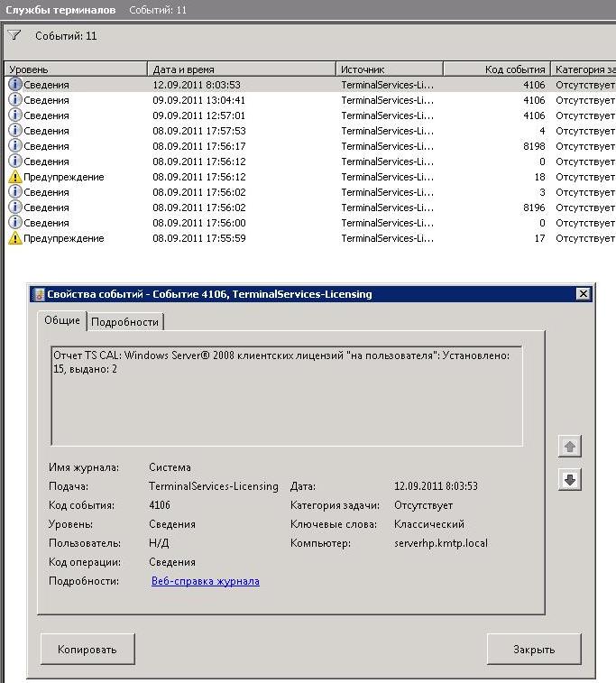Select the event dated 09.09.2011 13:04:41
The height and width of the screenshot is (683, 616).
tap(198, 100)
